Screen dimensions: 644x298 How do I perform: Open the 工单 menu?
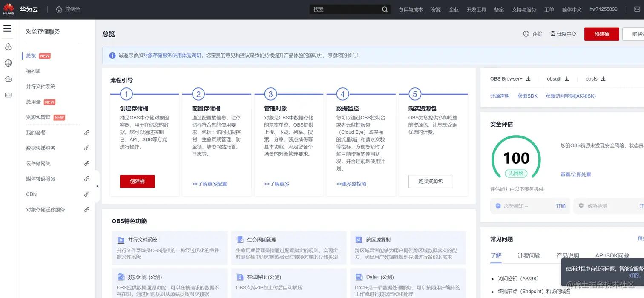(549, 9)
